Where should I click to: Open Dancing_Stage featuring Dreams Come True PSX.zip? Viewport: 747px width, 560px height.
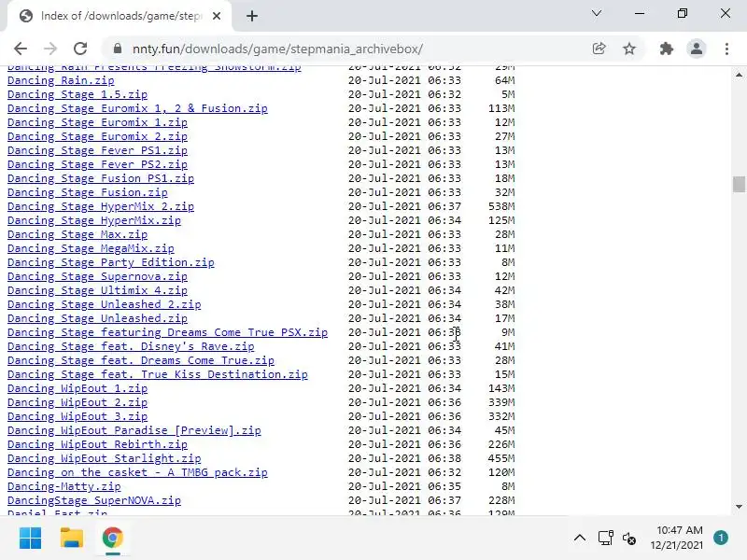tap(167, 332)
